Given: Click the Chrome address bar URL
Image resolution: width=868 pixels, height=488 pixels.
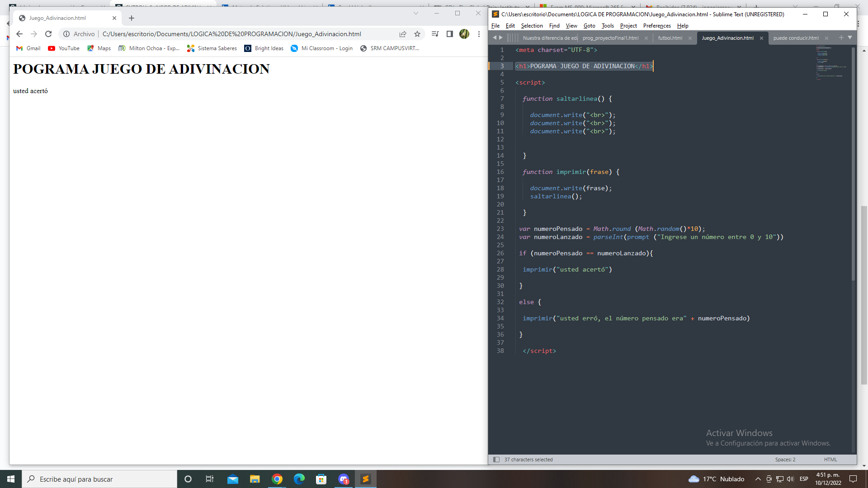Looking at the screenshot, I should pos(231,34).
